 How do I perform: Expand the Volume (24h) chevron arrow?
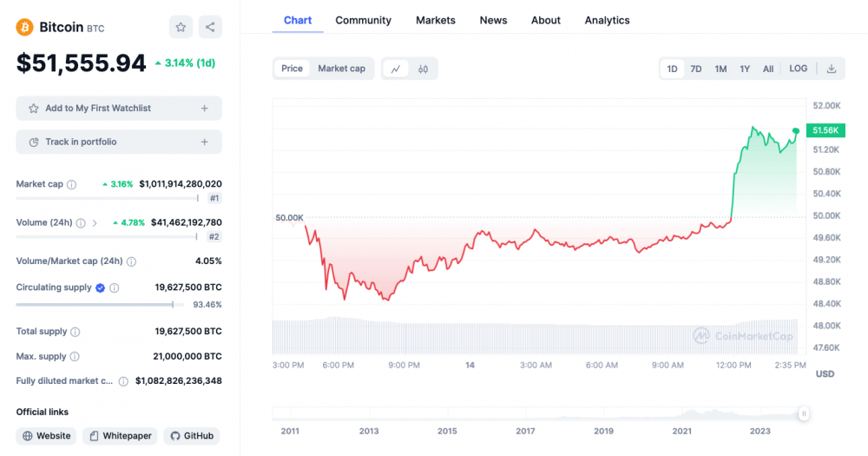coord(95,223)
